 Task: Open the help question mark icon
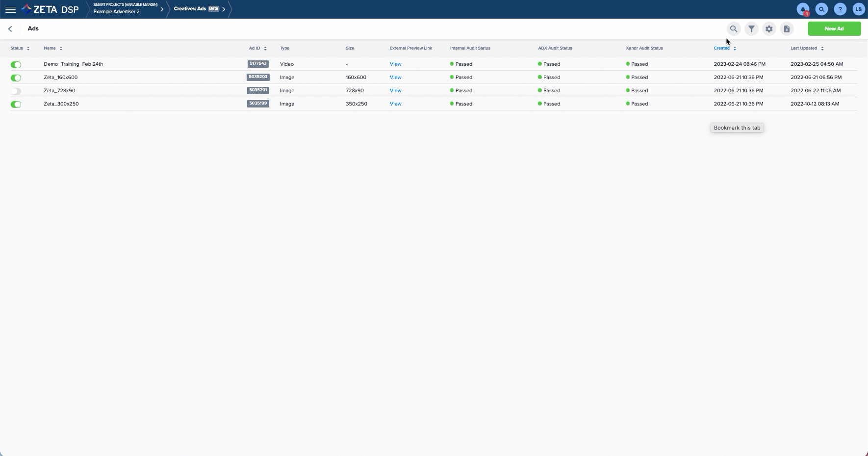[840, 9]
